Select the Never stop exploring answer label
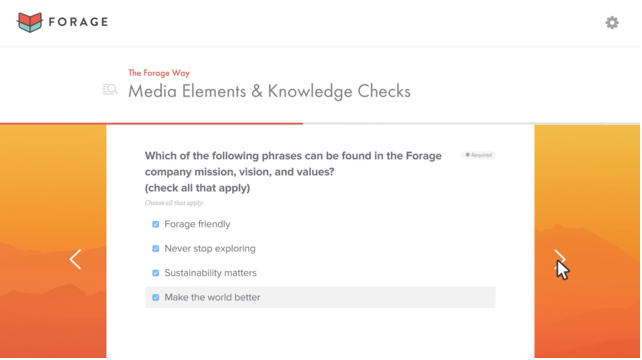The width and height of the screenshot is (642, 360). (210, 249)
